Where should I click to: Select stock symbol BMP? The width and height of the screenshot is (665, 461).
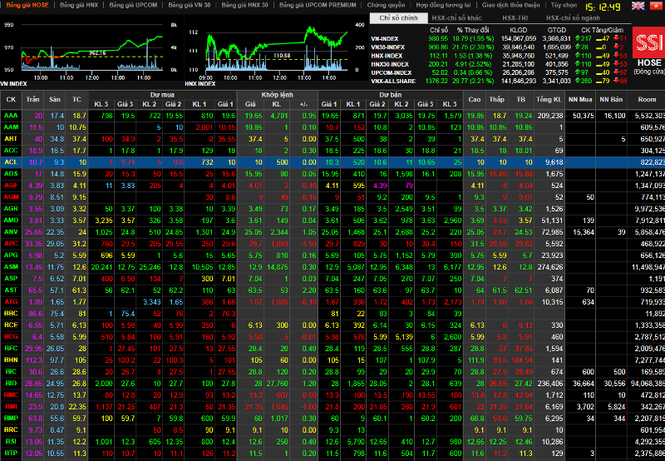[x=11, y=418]
